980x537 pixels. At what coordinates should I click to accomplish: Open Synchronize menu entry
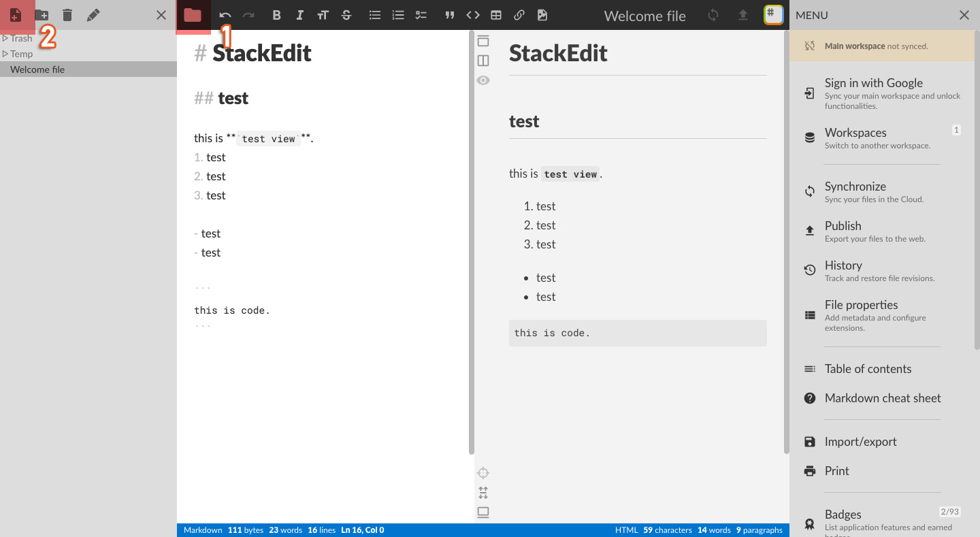coord(882,192)
